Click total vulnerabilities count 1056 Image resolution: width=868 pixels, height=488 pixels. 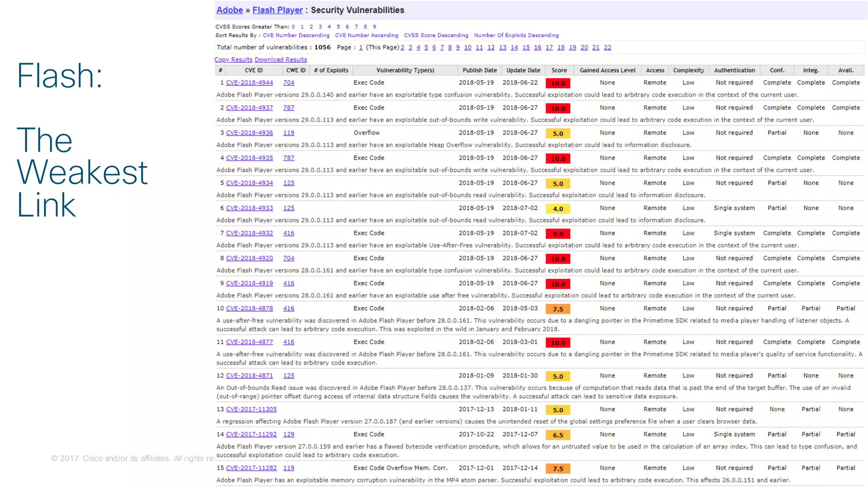322,47
